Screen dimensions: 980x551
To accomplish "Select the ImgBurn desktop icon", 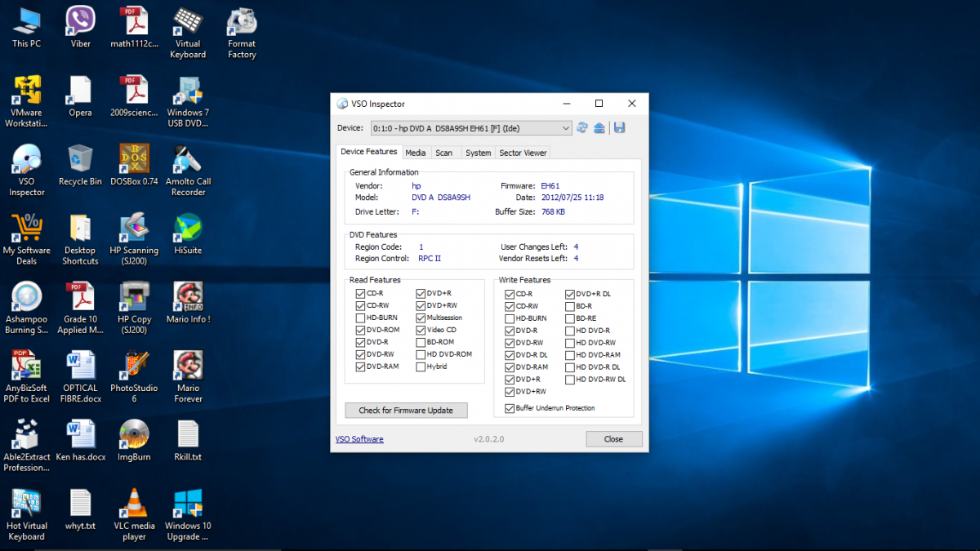I will click(x=134, y=441).
